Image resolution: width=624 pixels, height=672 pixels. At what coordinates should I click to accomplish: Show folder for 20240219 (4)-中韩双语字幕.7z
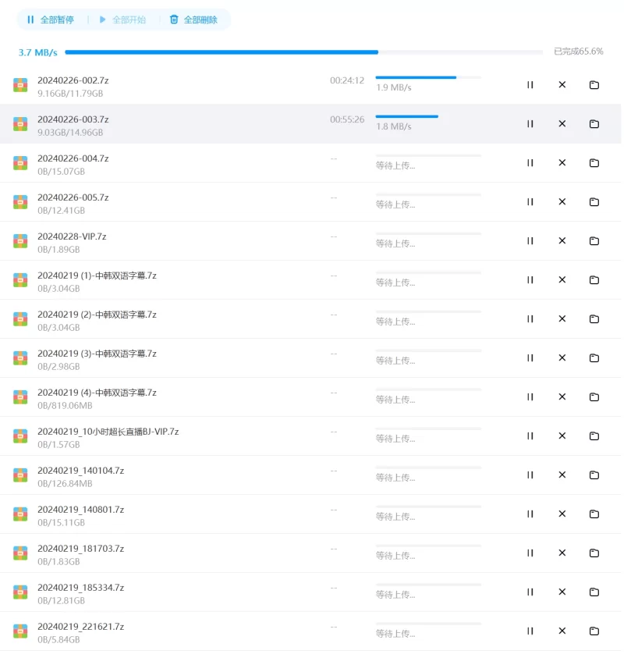[594, 397]
